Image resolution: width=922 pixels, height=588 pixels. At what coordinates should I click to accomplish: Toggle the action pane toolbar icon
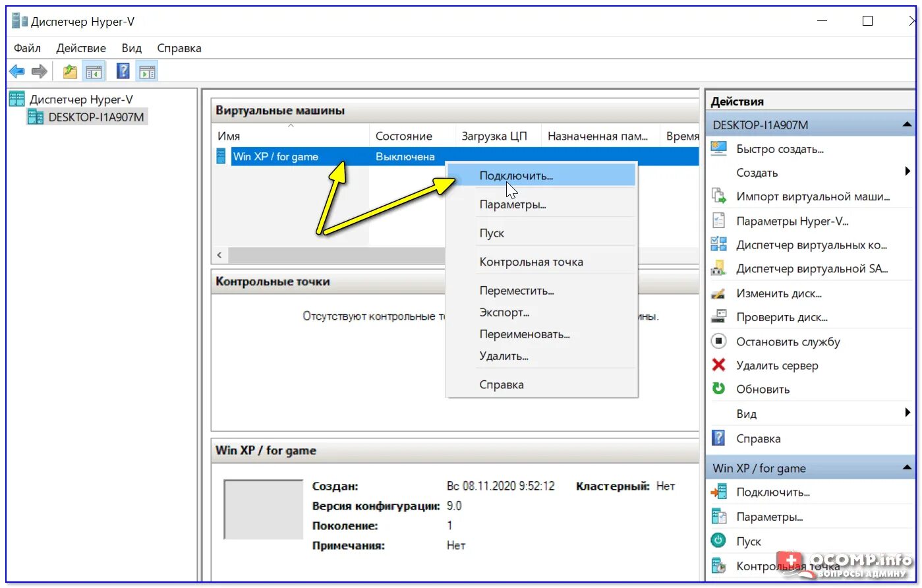(x=147, y=71)
